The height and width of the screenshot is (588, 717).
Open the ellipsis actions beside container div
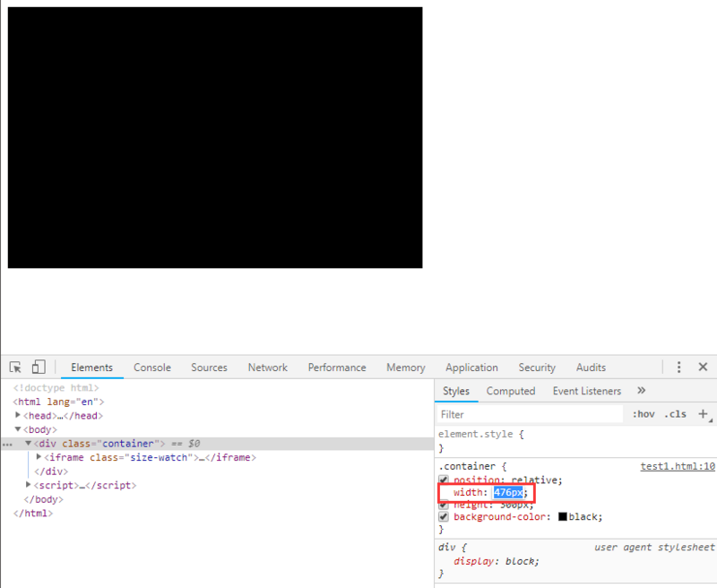click(x=7, y=444)
